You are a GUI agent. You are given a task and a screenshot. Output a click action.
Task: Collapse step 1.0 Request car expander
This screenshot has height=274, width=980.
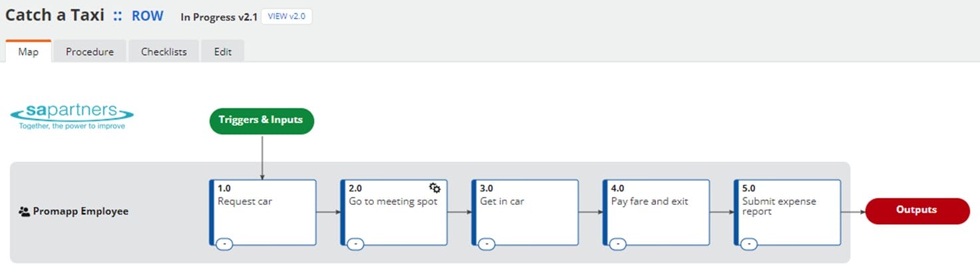224,244
